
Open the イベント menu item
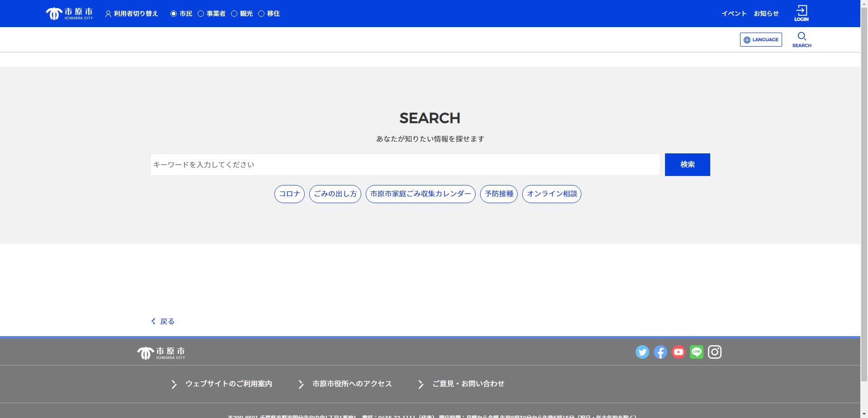tap(734, 14)
